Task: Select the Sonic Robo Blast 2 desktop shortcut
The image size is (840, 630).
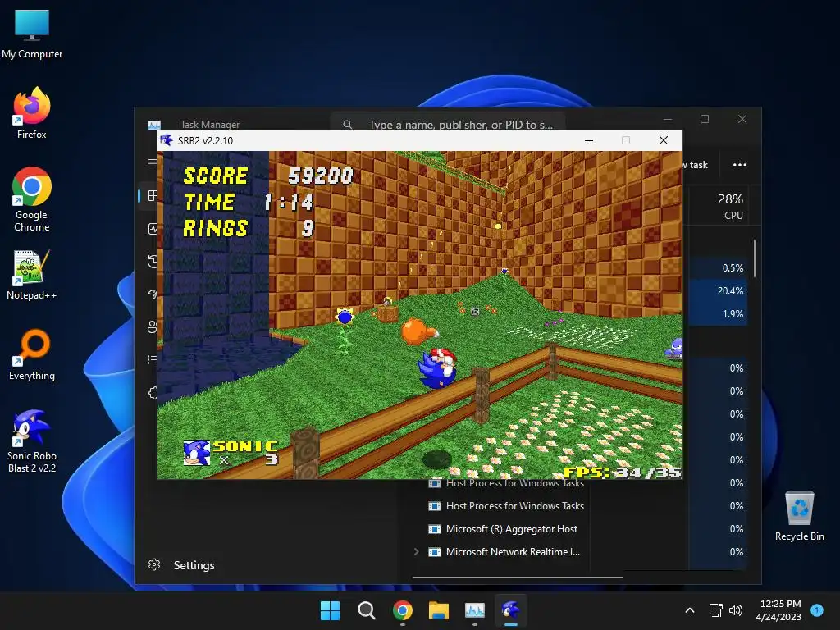Action: (32, 441)
